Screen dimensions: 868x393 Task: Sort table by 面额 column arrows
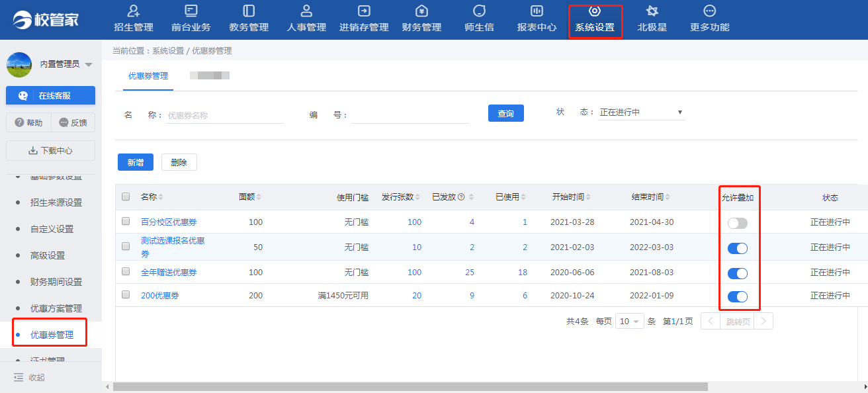click(259, 197)
